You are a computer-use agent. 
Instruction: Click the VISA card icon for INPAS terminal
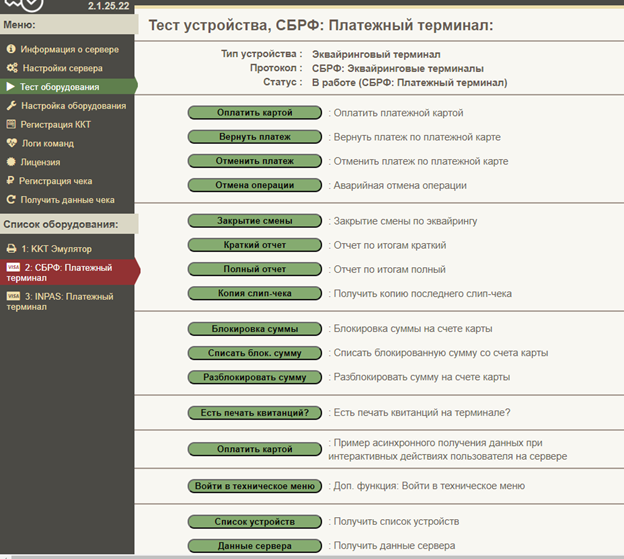point(13,296)
